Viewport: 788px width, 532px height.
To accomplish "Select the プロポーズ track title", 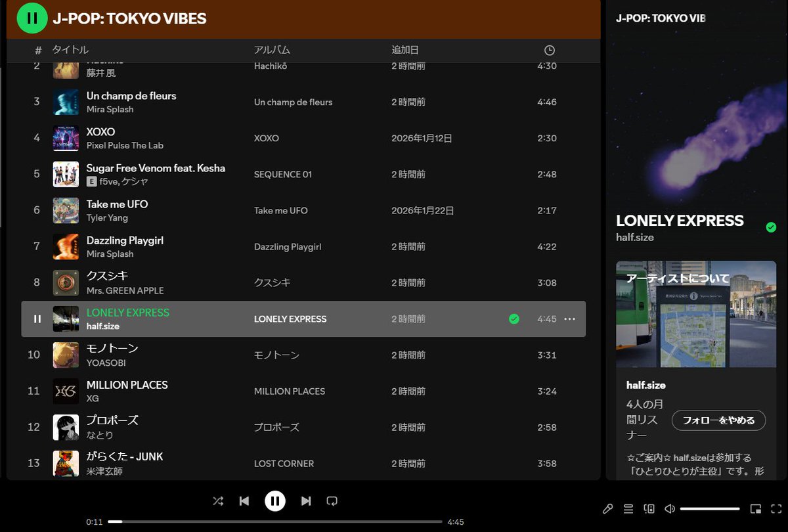I will pyautogui.click(x=112, y=420).
